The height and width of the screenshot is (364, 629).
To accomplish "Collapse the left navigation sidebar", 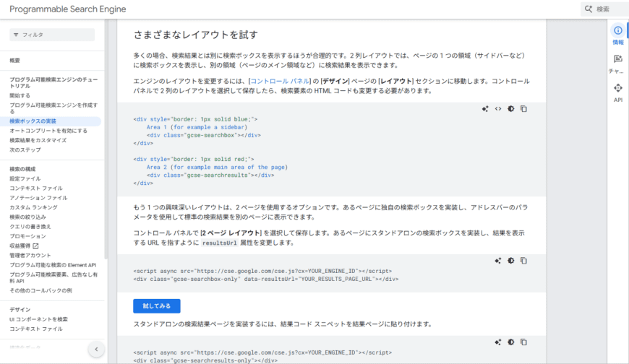I will 96,349.
